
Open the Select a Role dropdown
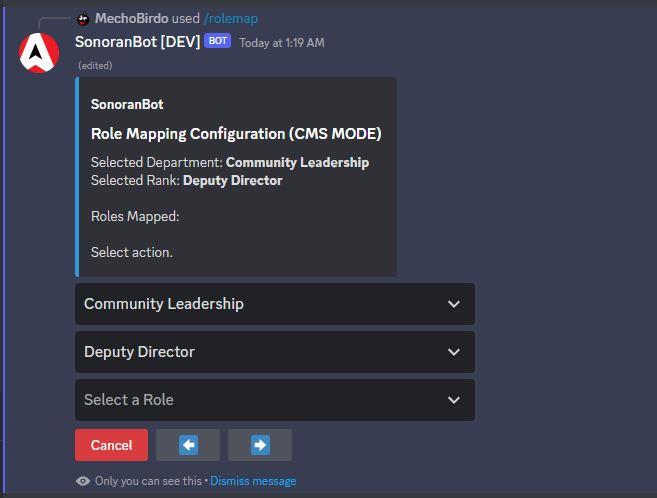pos(275,400)
